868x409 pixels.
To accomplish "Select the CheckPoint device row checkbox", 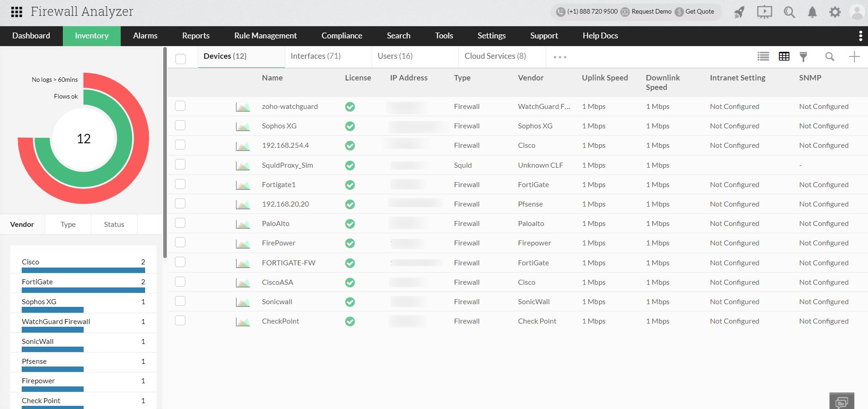I will tap(180, 320).
